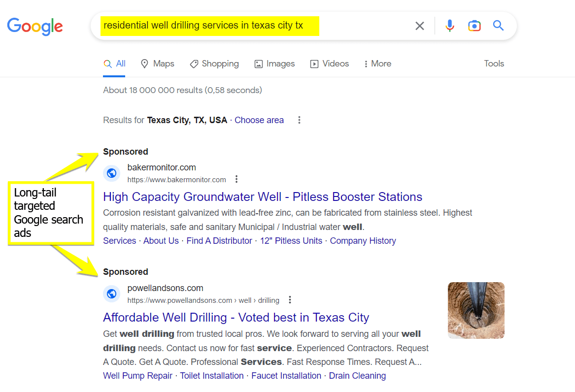Click the powellandsons.com site name
Screen dimensions: 575x392
[166, 288]
